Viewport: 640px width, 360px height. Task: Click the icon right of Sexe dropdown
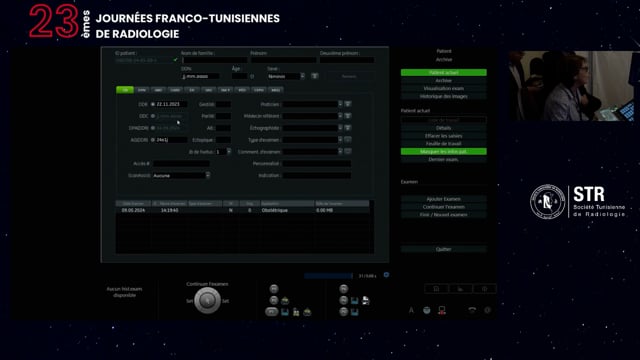(x=315, y=76)
